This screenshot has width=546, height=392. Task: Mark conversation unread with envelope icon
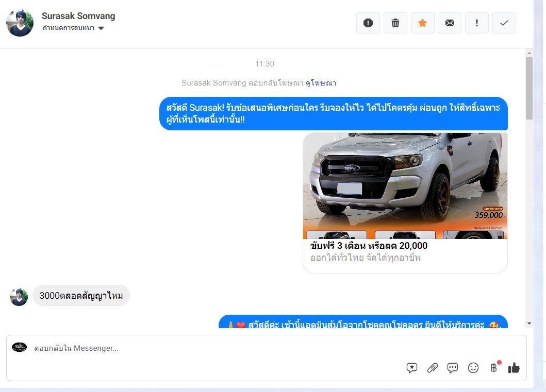pyautogui.click(x=450, y=23)
